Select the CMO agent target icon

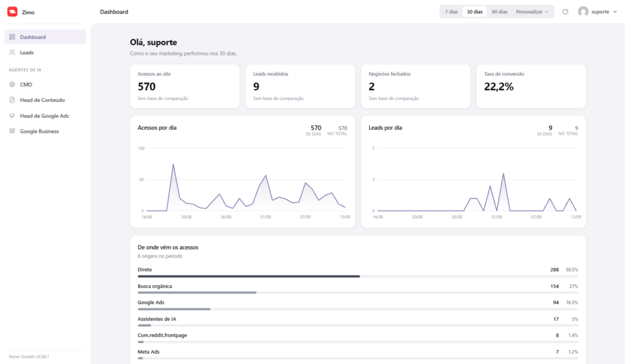click(12, 84)
